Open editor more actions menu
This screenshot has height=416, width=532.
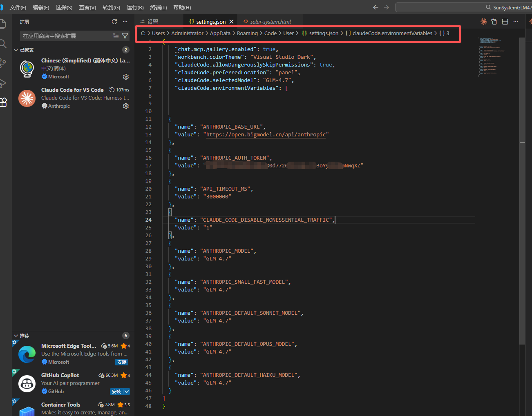coord(516,22)
